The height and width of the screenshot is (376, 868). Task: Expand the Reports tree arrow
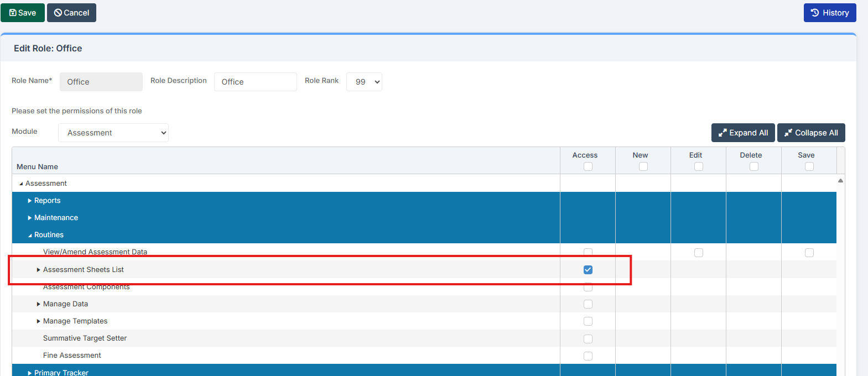(30, 201)
